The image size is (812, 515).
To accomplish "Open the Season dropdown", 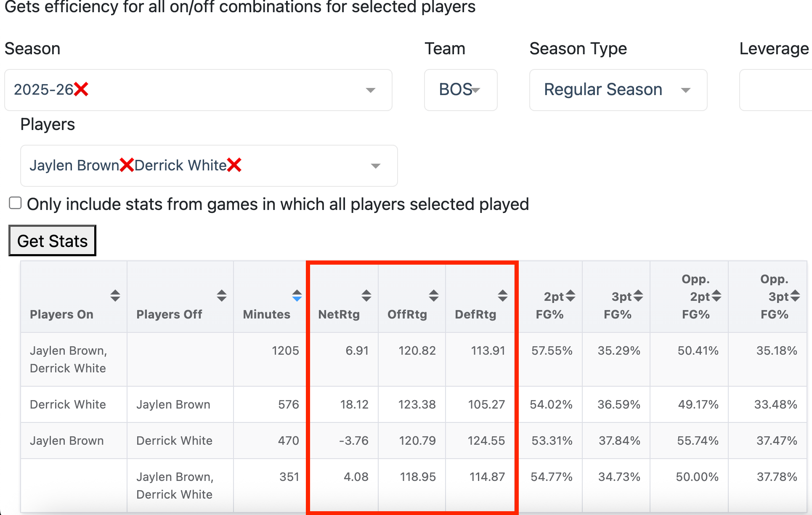I will click(x=370, y=90).
